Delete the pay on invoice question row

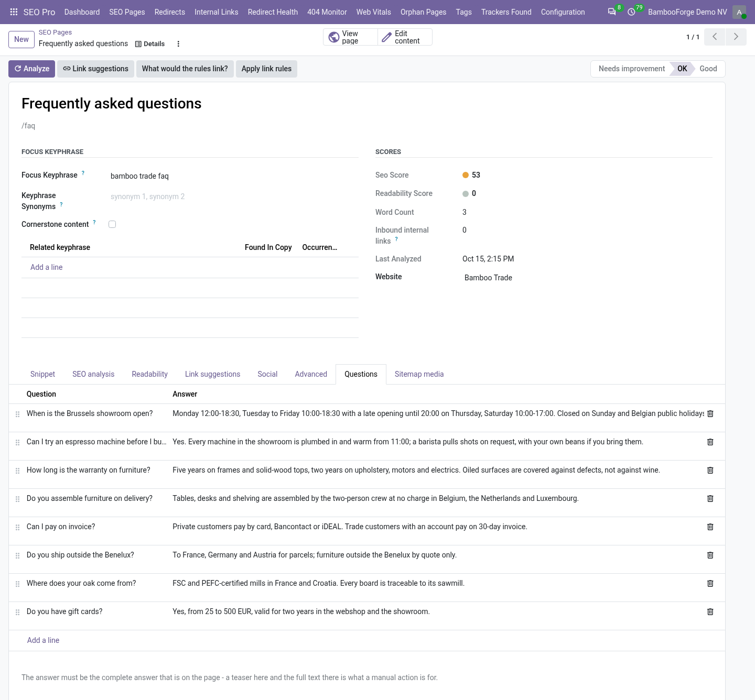(710, 527)
